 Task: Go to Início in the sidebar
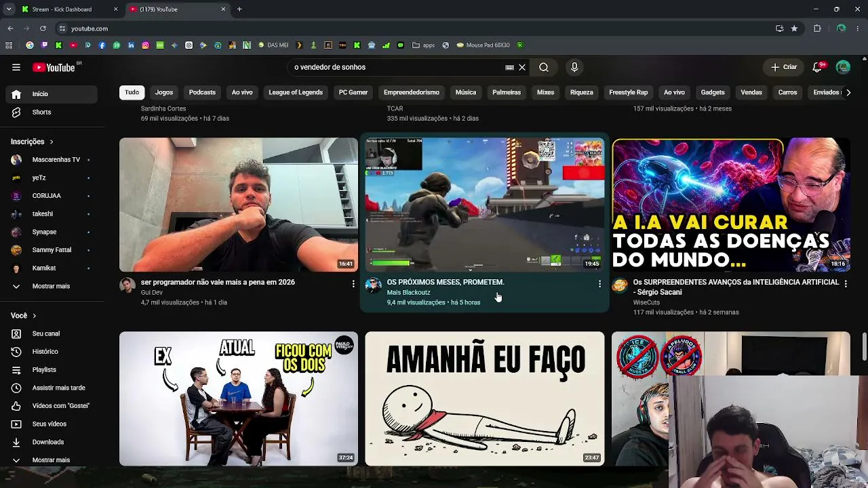pos(52,94)
